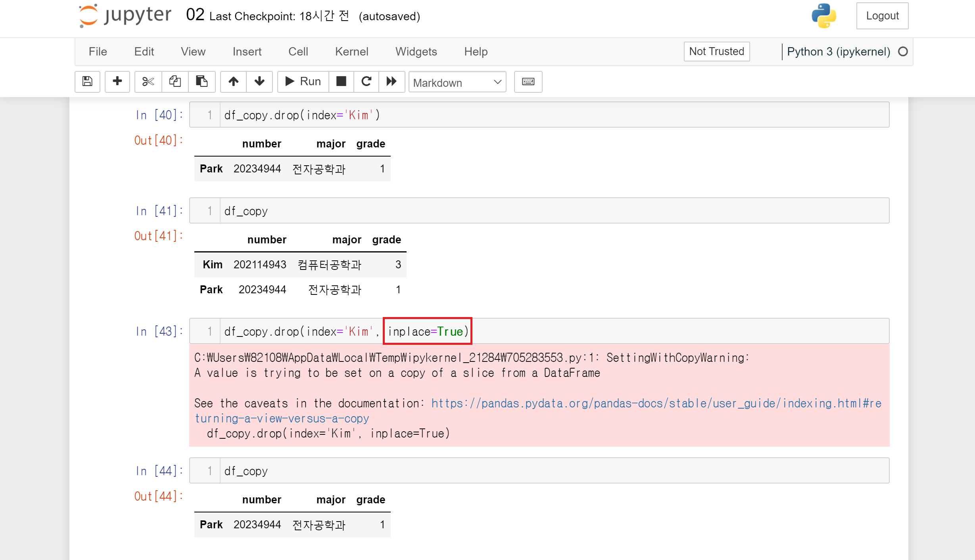975x560 pixels.
Task: Move the selected cell down arrow
Action: tap(259, 82)
